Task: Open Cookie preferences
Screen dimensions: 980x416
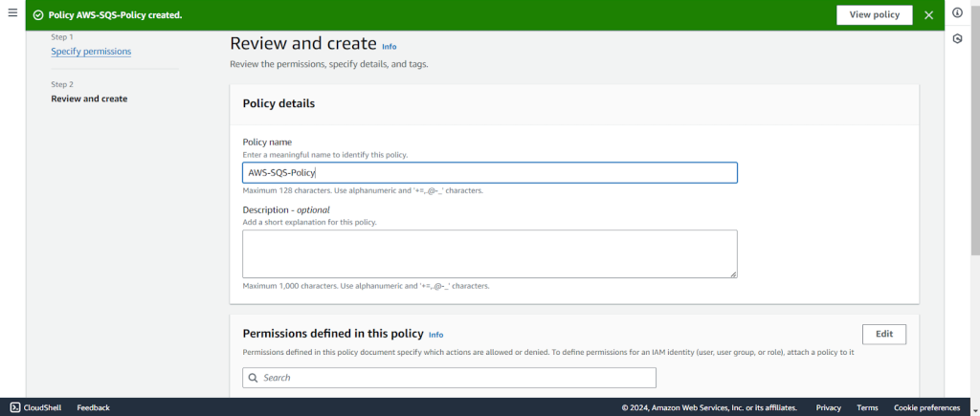Action: pyautogui.click(x=926, y=408)
